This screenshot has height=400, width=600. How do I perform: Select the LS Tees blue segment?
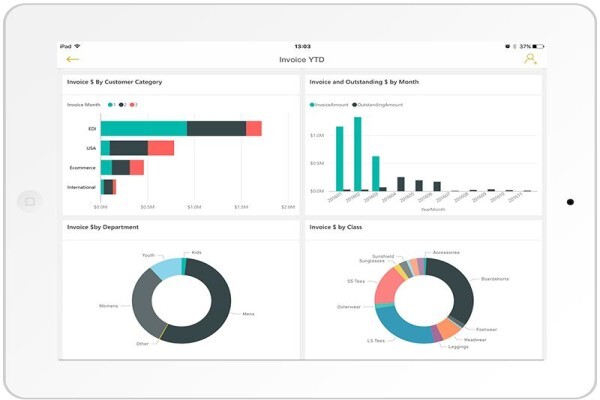pyautogui.click(x=402, y=327)
